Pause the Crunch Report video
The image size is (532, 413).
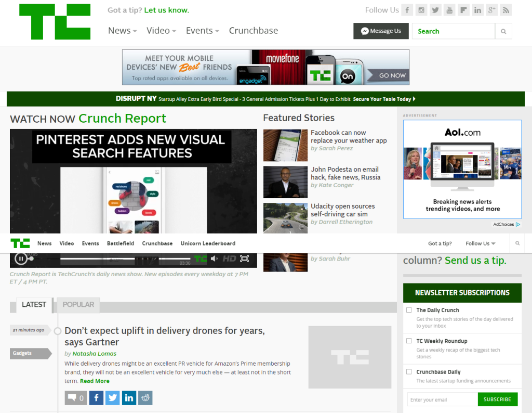click(x=21, y=259)
